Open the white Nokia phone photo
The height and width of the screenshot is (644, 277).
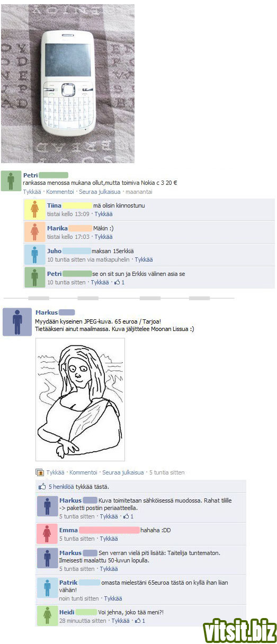(x=68, y=83)
